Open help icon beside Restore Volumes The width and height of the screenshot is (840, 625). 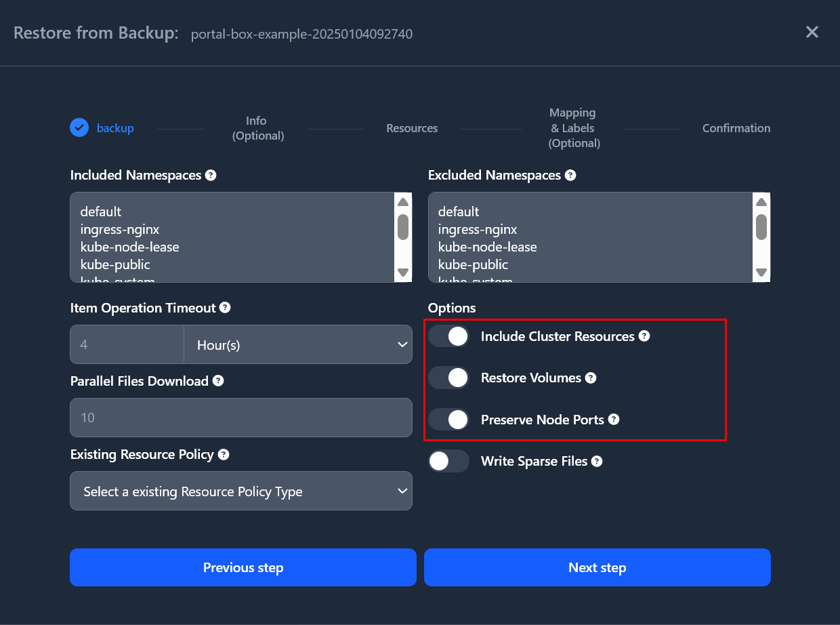coord(591,378)
